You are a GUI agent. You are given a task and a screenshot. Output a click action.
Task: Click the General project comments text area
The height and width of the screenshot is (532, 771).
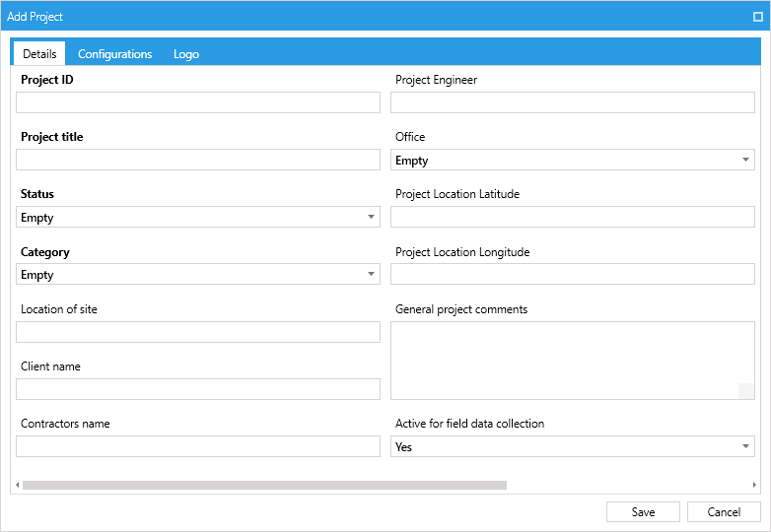click(x=573, y=361)
